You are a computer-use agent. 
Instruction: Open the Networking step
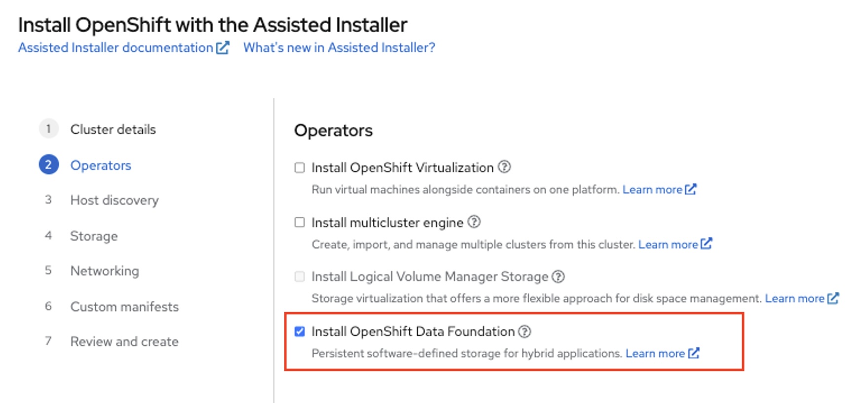pyautogui.click(x=105, y=271)
